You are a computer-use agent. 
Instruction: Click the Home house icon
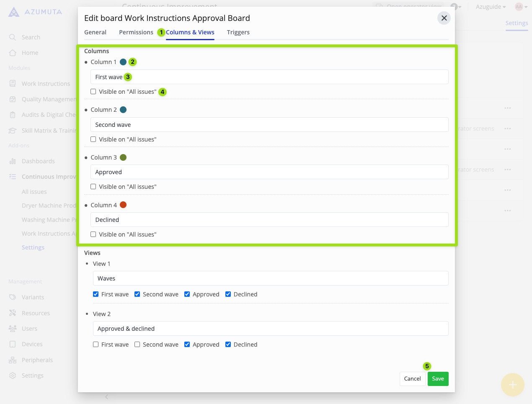[13, 53]
